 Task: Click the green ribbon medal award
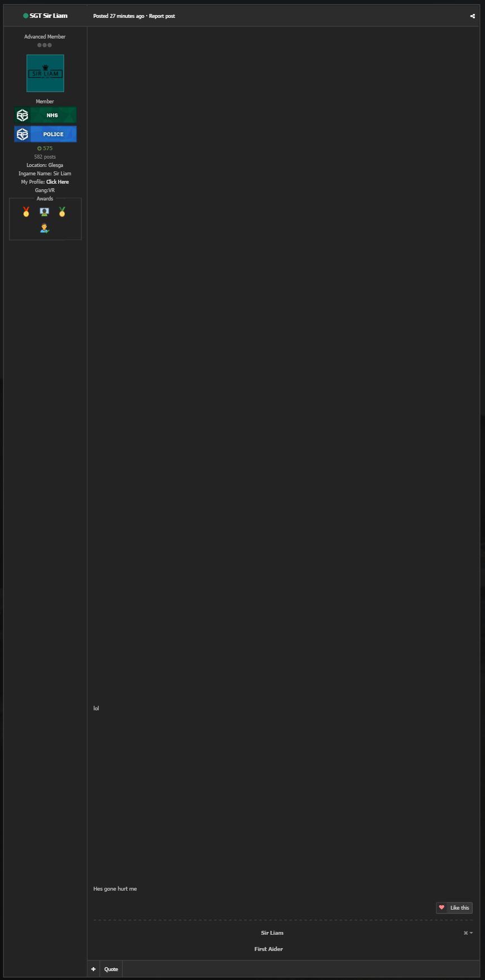click(62, 212)
